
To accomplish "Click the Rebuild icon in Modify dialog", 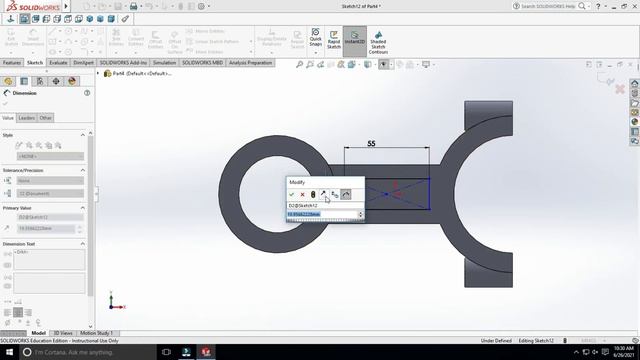I will coord(313,195).
